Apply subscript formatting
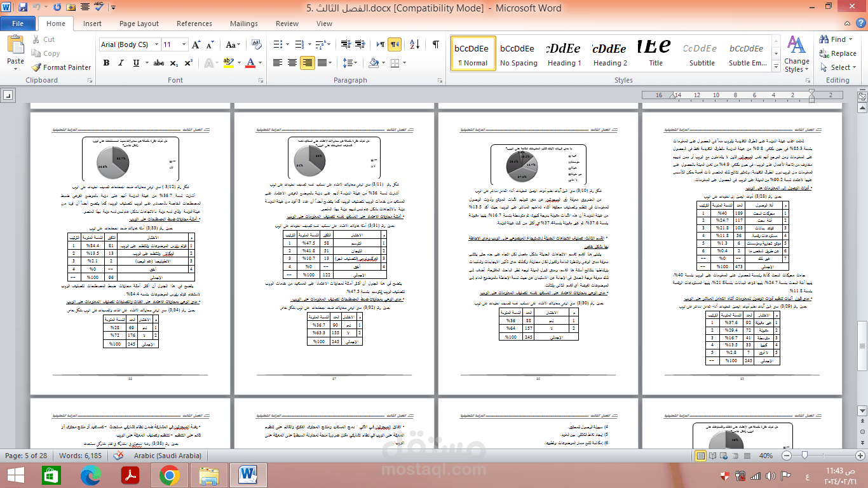 174,63
